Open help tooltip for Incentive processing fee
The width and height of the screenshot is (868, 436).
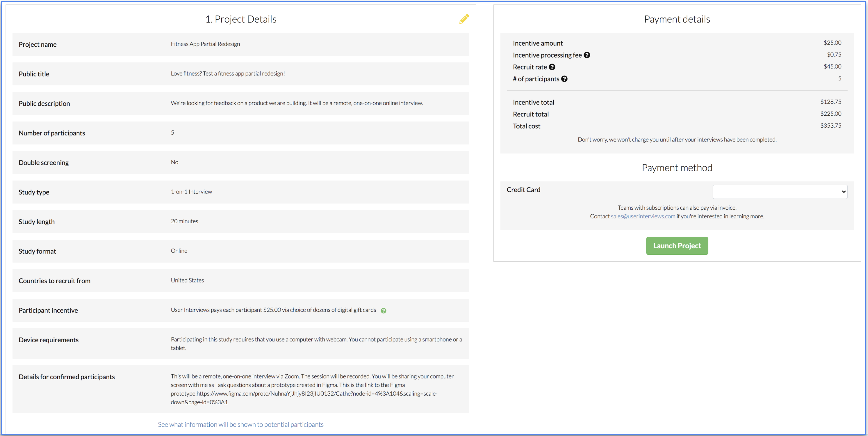[587, 55]
